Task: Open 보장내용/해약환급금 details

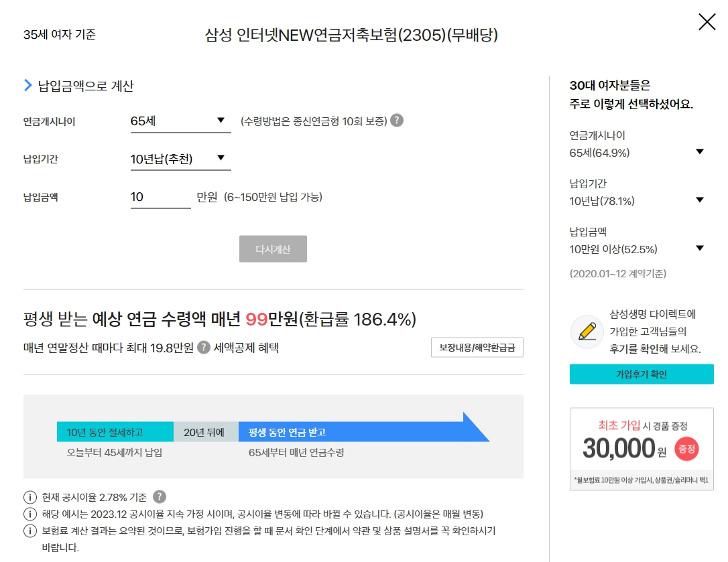Action: [477, 348]
